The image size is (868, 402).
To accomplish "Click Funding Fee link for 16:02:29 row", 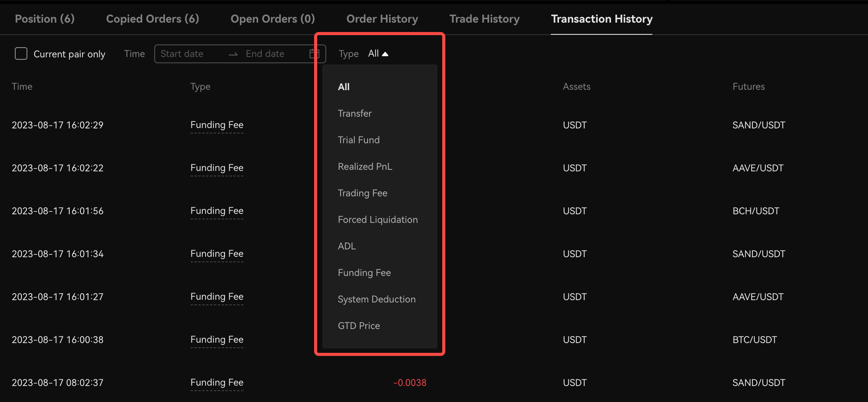I will pos(217,125).
